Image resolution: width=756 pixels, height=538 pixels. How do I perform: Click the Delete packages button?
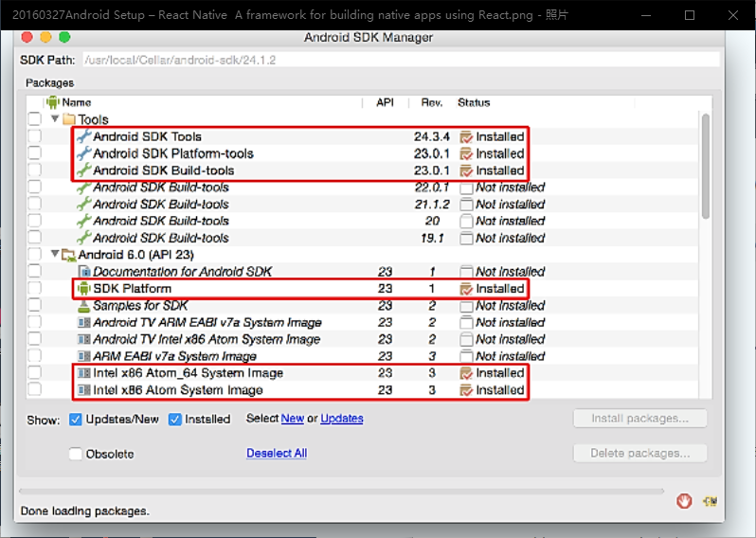639,453
